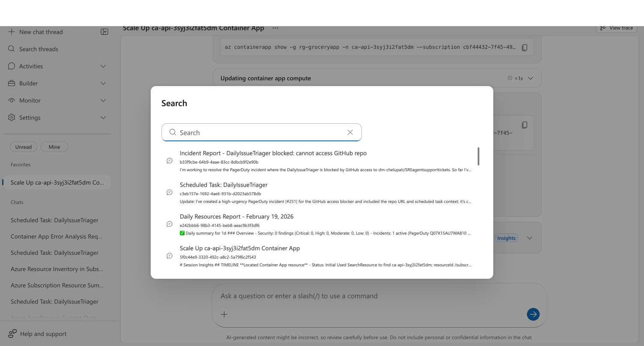
Task: Open favorite thread Scale Up ca-api-3syj3i2fat5dm
Action: tap(57, 182)
